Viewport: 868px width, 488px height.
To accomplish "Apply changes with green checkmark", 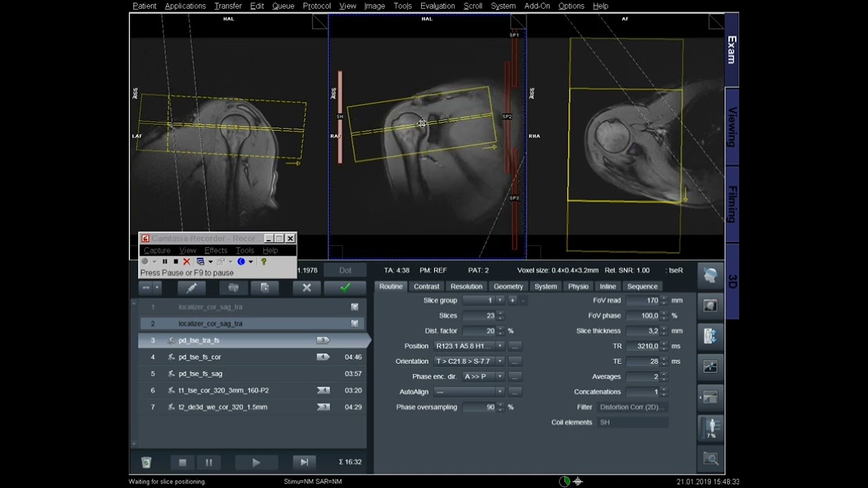I will click(345, 287).
